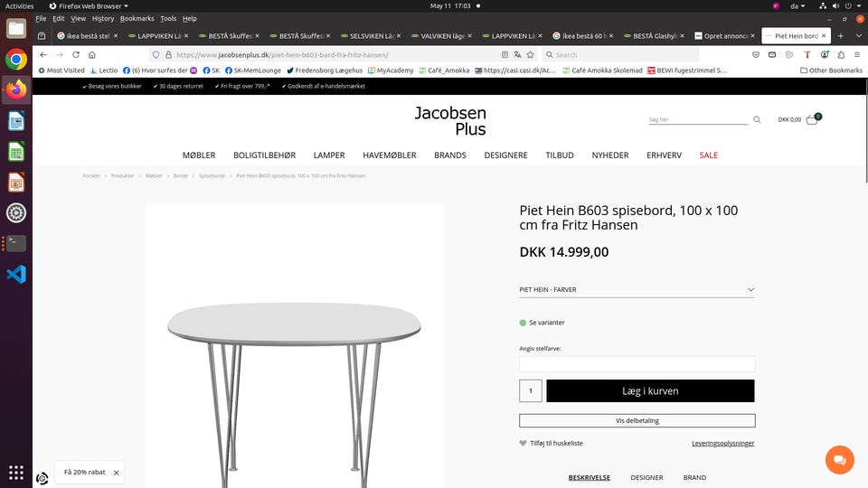Open the mail toolbar icon
Image resolution: width=868 pixels, height=488 pixels.
click(x=771, y=55)
